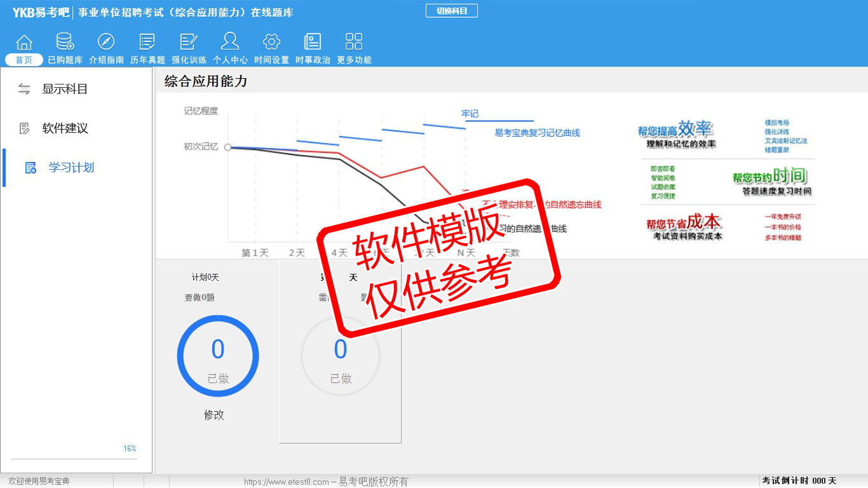868x488 pixels.
Task: Click the 16% progress bar in sidebar
Action: (x=74, y=458)
